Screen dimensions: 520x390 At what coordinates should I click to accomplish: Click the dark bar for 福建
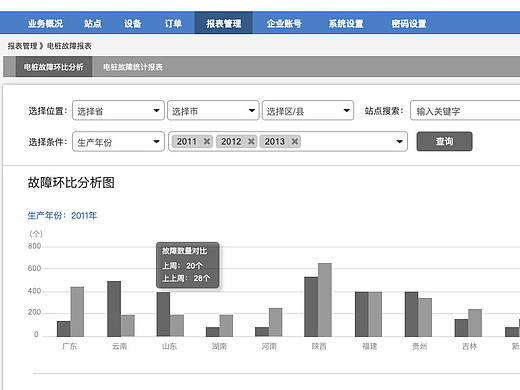point(362,314)
